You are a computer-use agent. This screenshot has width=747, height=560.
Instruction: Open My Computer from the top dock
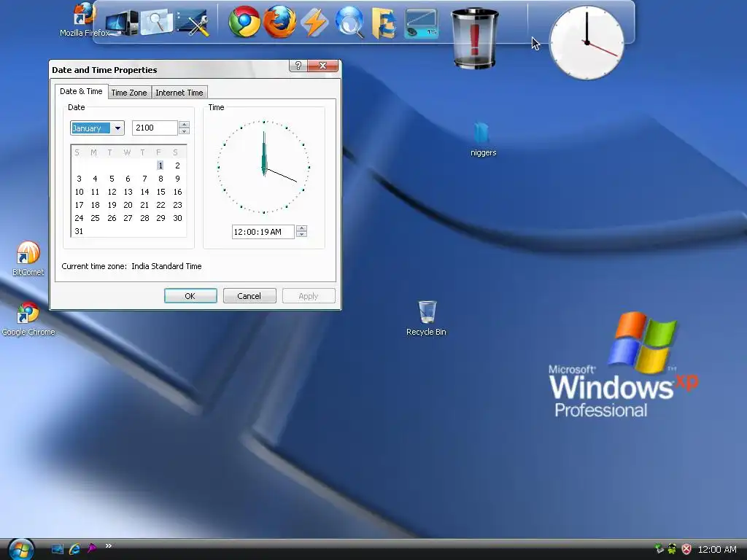click(122, 23)
